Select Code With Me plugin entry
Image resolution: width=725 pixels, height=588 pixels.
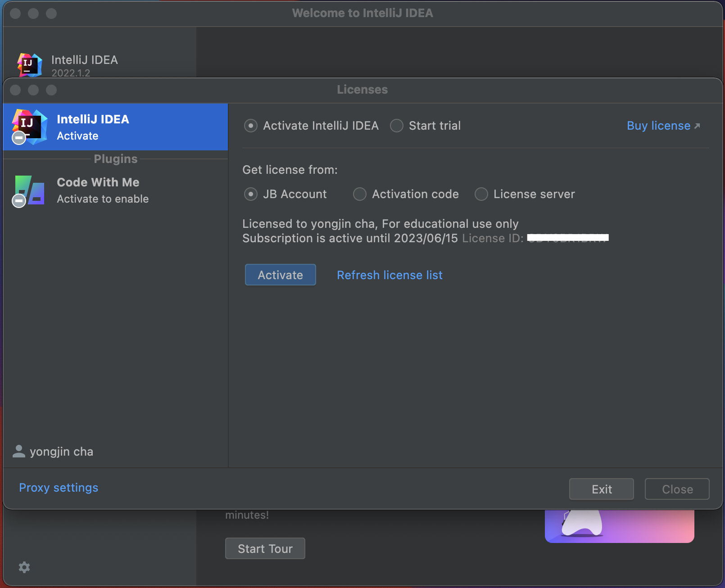coord(115,190)
